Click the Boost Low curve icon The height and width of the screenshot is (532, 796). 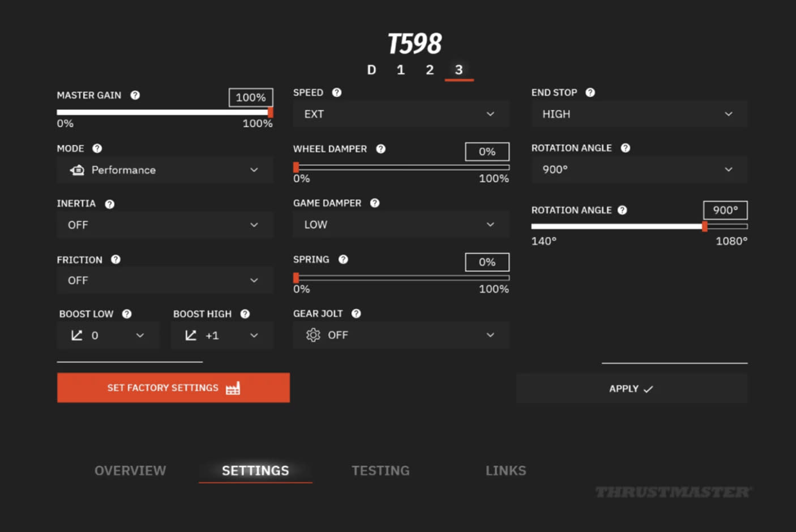click(x=76, y=336)
